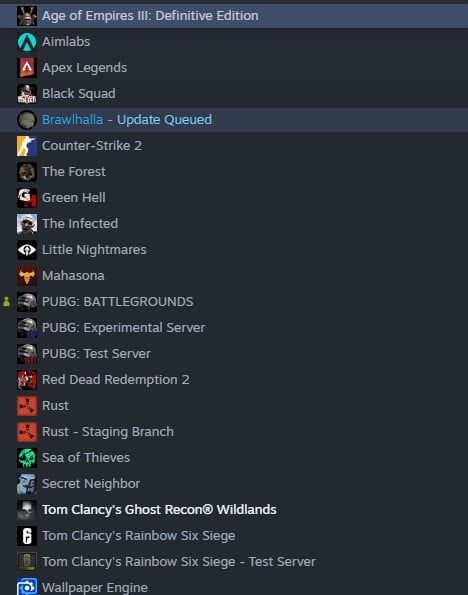Select Black Squad in the library
Screen dimensions: 468x595
click(x=234, y=94)
